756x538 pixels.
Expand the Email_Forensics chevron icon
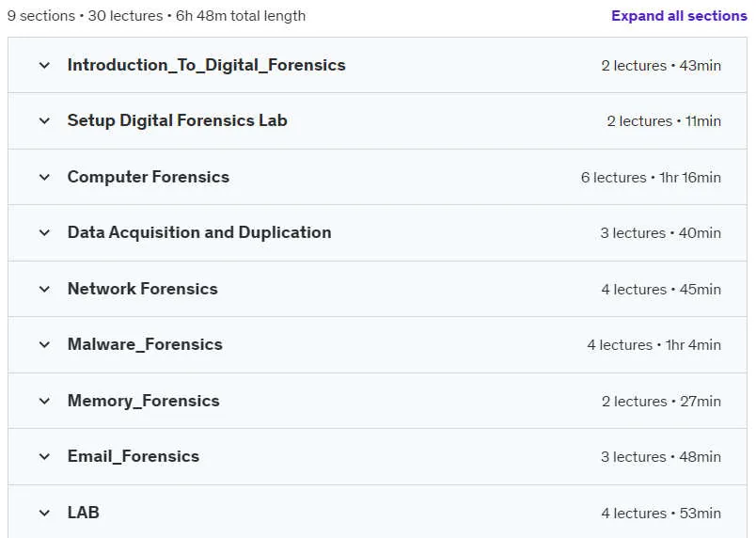44,456
